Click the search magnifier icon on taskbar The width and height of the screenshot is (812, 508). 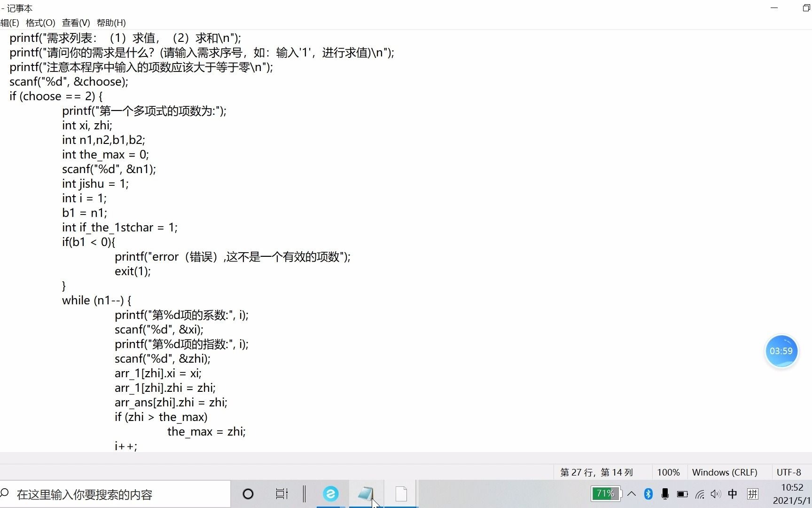(5, 493)
